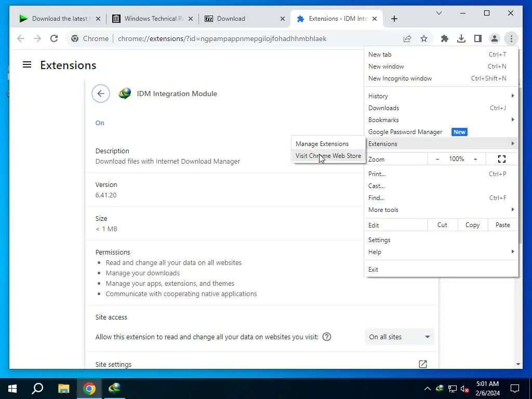Choose Exit from the Chrome menu
532x399 pixels.
pos(441,270)
